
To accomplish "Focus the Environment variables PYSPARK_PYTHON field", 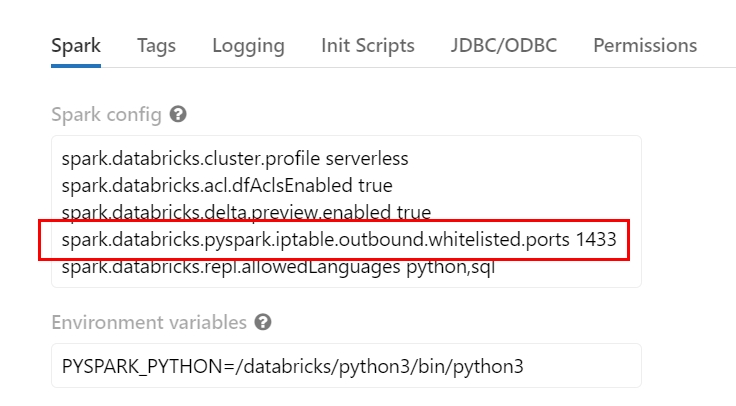I will [x=346, y=366].
